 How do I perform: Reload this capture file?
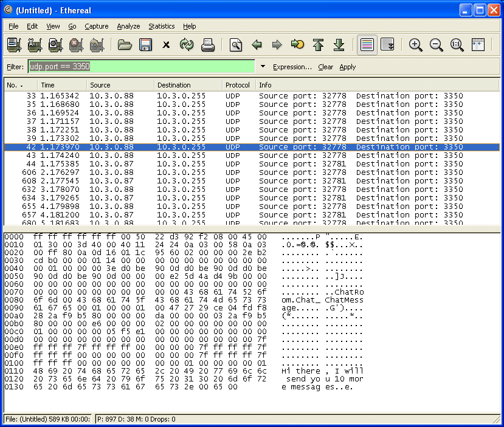click(185, 44)
